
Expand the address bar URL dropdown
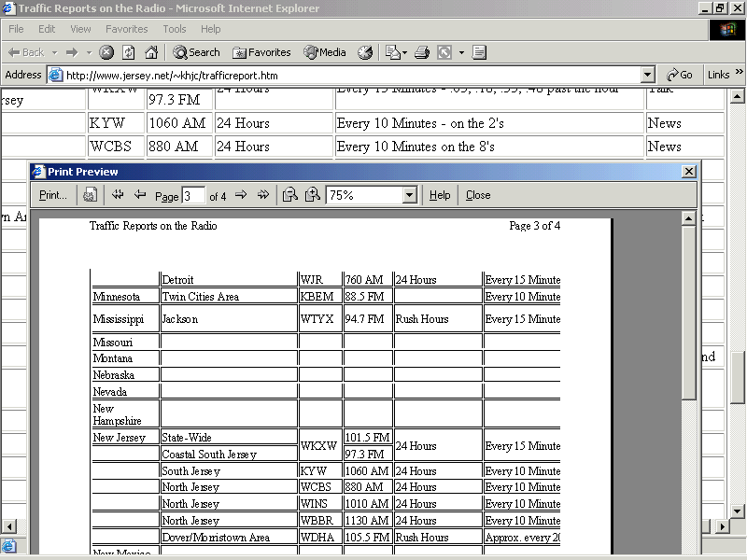[648, 75]
